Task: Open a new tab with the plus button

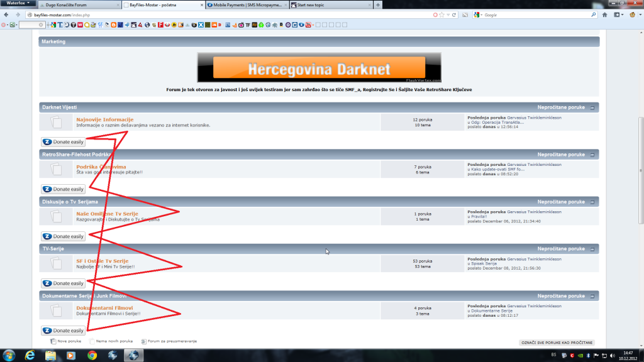Action: 378,5
